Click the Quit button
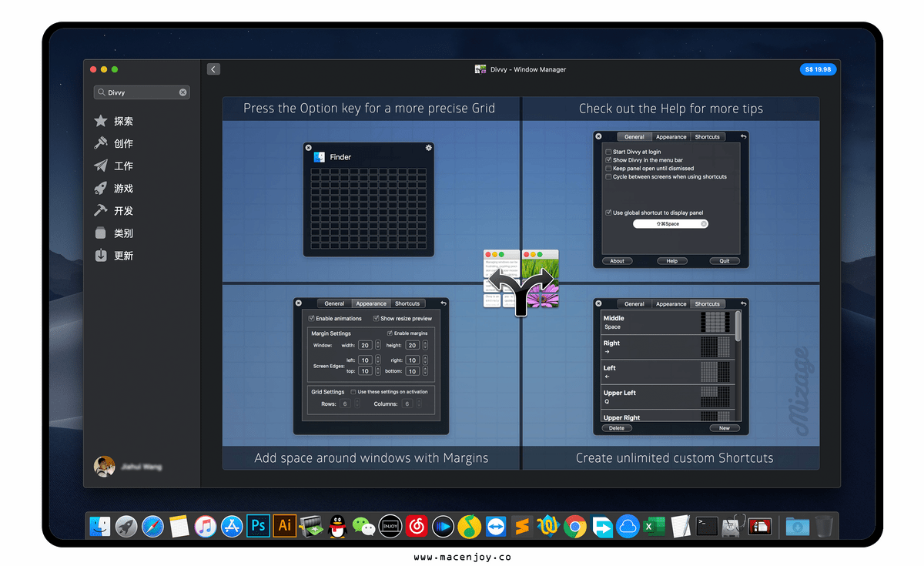Image resolution: width=924 pixels, height=566 pixels. coord(725,261)
